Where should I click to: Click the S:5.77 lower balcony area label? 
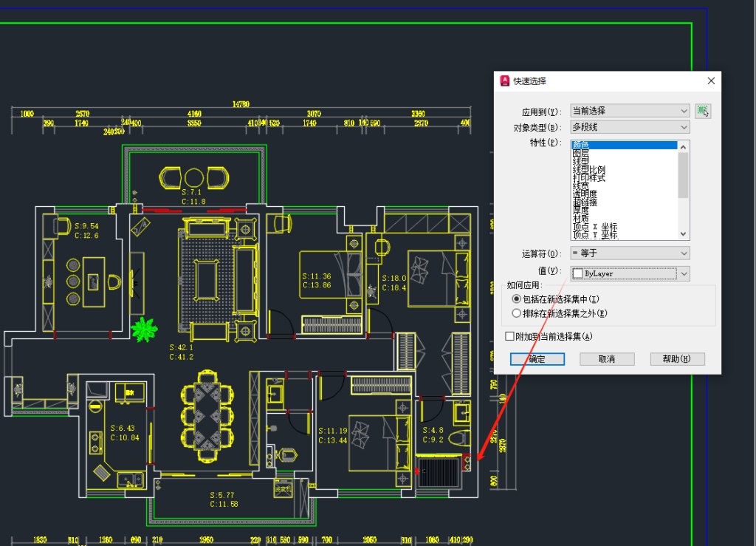pyautogui.click(x=222, y=495)
